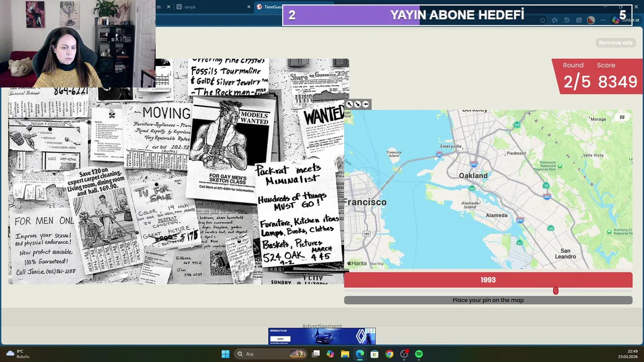The height and width of the screenshot is (362, 644).
Task: Open the browser history icon
Action: pyautogui.click(x=567, y=20)
